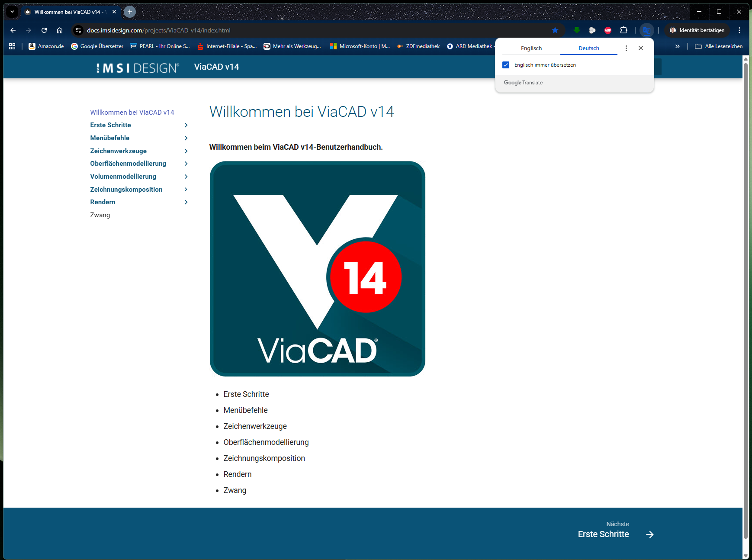Open Menübefehle link in bullet list

245,410
